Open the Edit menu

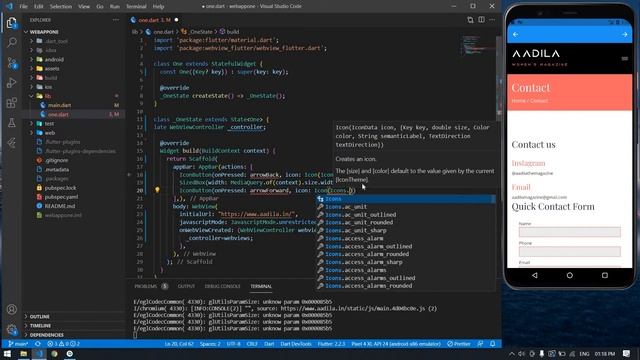click(x=38, y=7)
